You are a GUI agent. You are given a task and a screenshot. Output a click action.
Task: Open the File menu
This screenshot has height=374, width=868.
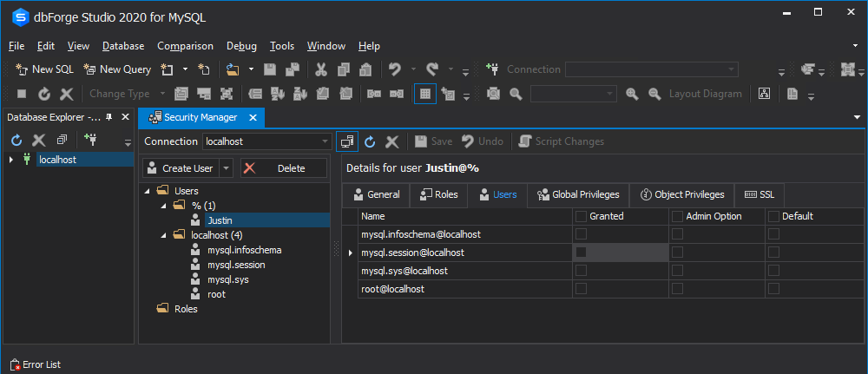tap(16, 46)
